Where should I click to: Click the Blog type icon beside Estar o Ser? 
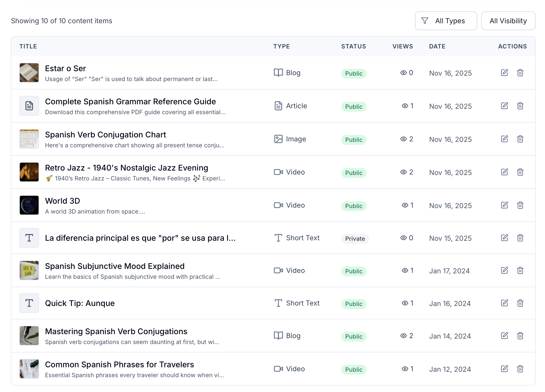tap(278, 73)
